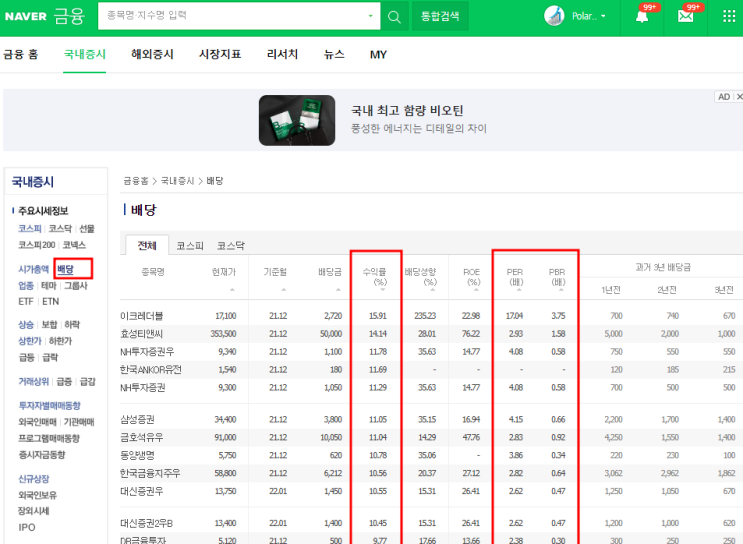Click the biotin ad product thumbnail
This screenshot has width=743, height=544.
click(297, 120)
